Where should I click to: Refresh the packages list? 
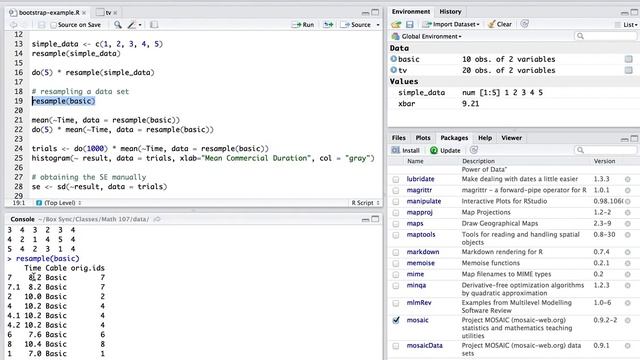473,150
